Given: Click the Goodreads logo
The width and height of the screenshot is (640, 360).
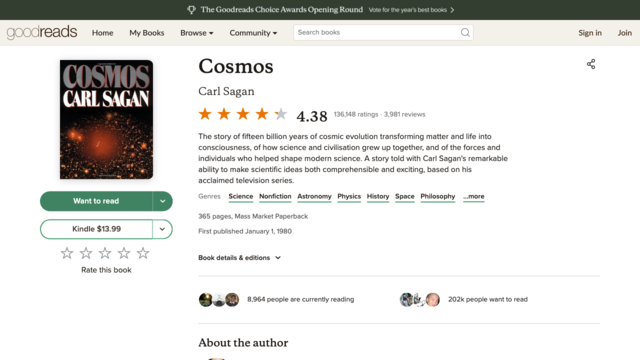Looking at the screenshot, I should click(42, 32).
